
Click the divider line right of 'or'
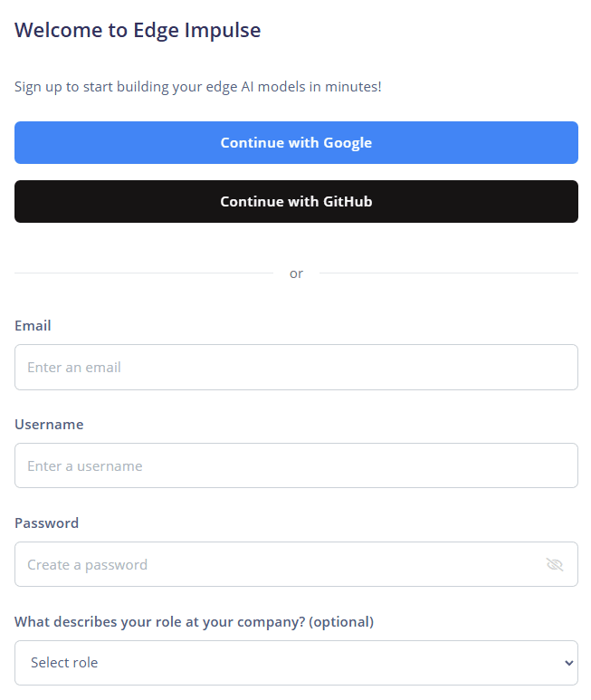pos(448,273)
